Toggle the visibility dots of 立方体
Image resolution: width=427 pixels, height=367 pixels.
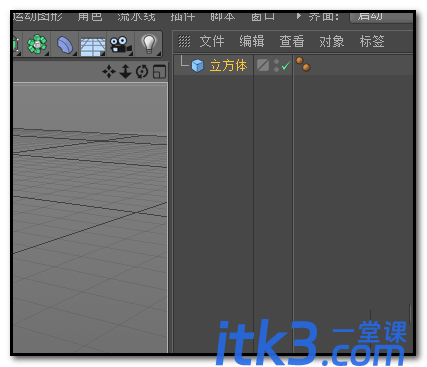276,65
